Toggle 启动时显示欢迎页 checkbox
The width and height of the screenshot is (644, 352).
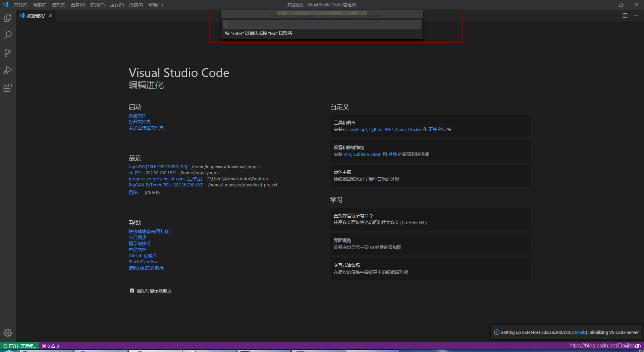pos(132,291)
